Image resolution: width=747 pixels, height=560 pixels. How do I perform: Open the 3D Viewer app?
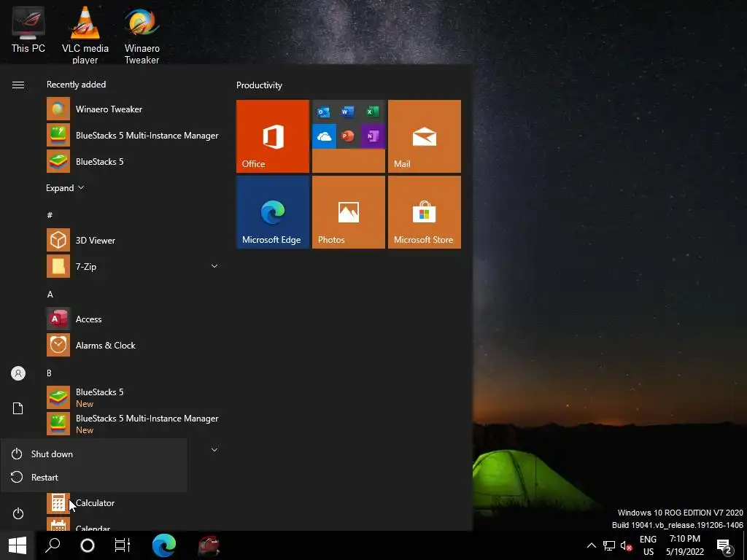133,240
